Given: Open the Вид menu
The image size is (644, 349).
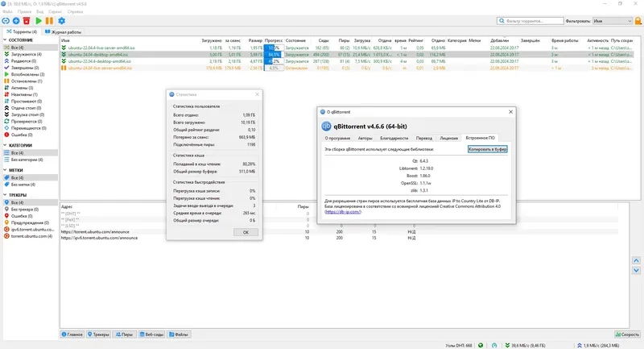Looking at the screenshot, I should pos(39,12).
